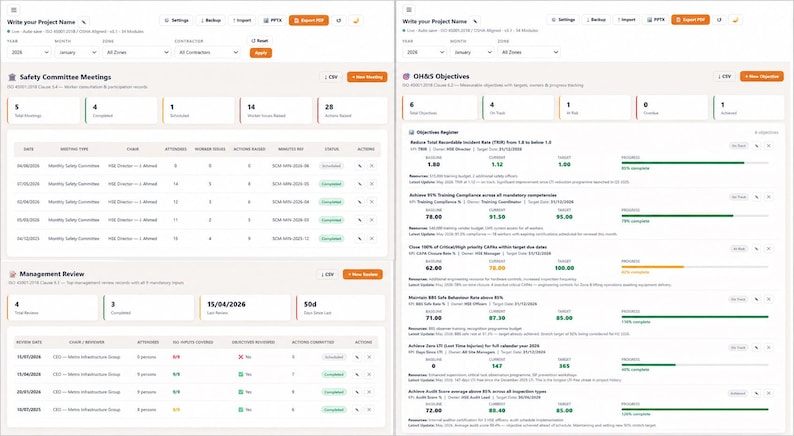The width and height of the screenshot is (794, 436).
Task: Click the On Track objectives stat card
Action: pyautogui.click(x=518, y=108)
